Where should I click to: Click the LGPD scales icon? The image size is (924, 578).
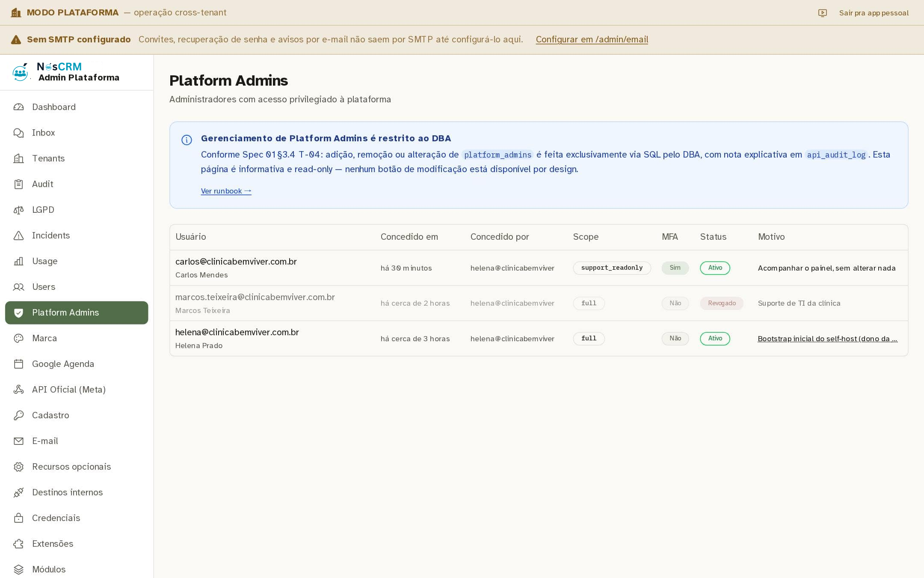18,210
